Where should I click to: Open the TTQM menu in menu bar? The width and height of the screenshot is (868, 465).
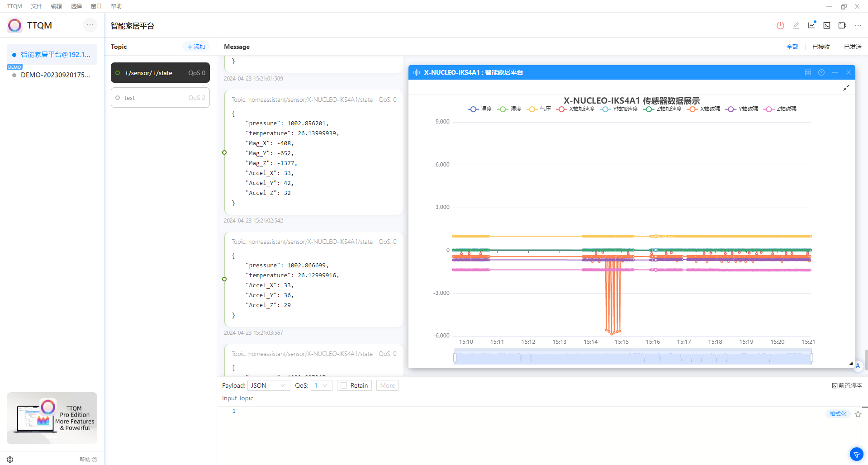[14, 6]
